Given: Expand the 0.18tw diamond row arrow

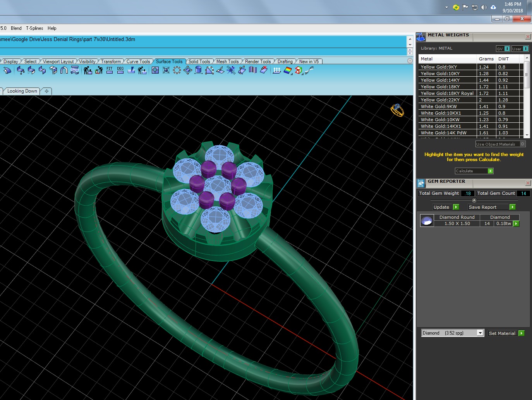Looking at the screenshot, I should [x=516, y=224].
